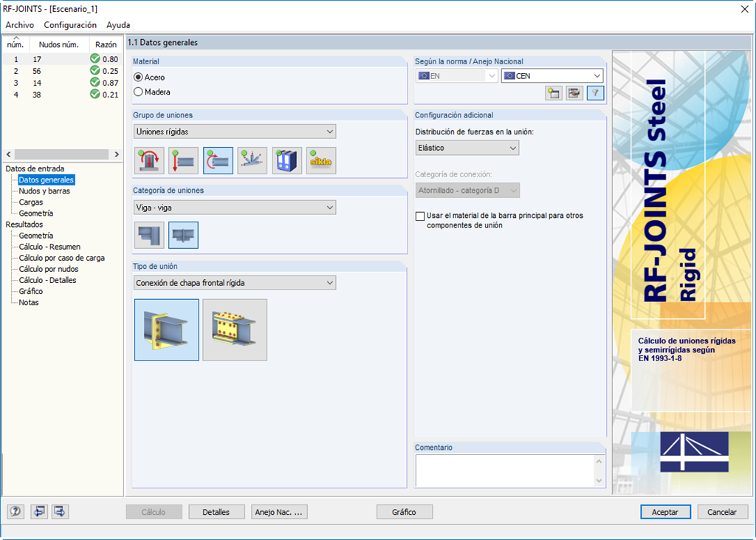Sort by the Nudos núm. column header
Image resolution: width=756 pixels, height=540 pixels.
[59, 44]
